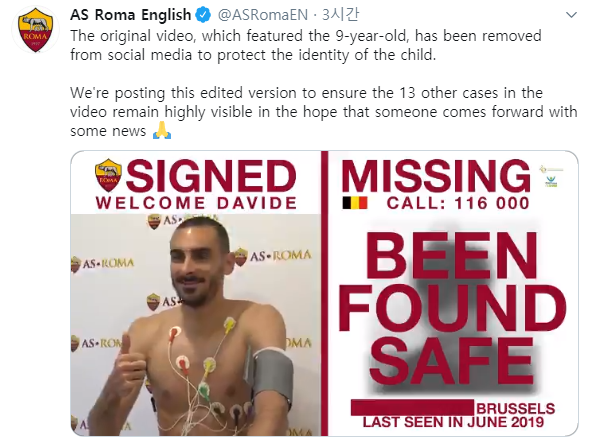Screen dimensions: 589x445
Task: Click the CALL: 116 000 text
Action: click(x=458, y=203)
